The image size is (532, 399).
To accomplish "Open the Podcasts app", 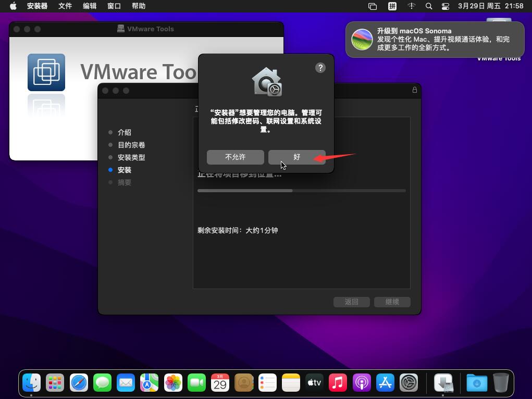I will pos(361,383).
